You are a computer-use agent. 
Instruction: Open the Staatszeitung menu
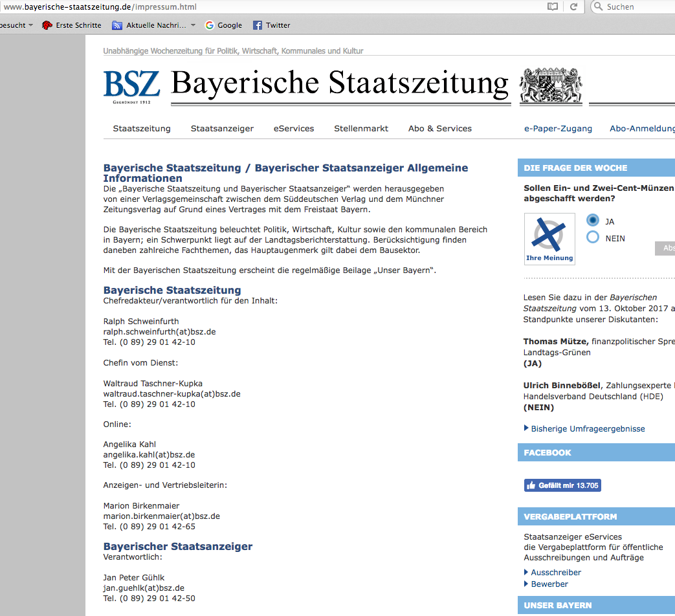coord(142,128)
